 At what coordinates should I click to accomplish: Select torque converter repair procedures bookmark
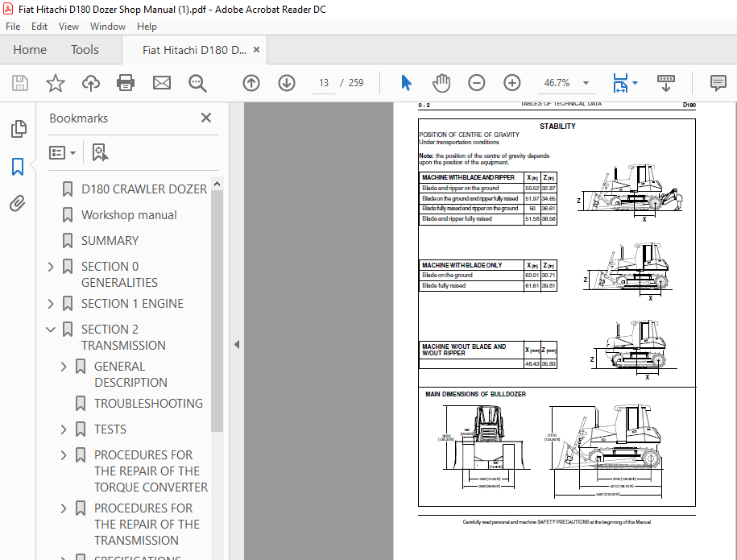pos(151,471)
